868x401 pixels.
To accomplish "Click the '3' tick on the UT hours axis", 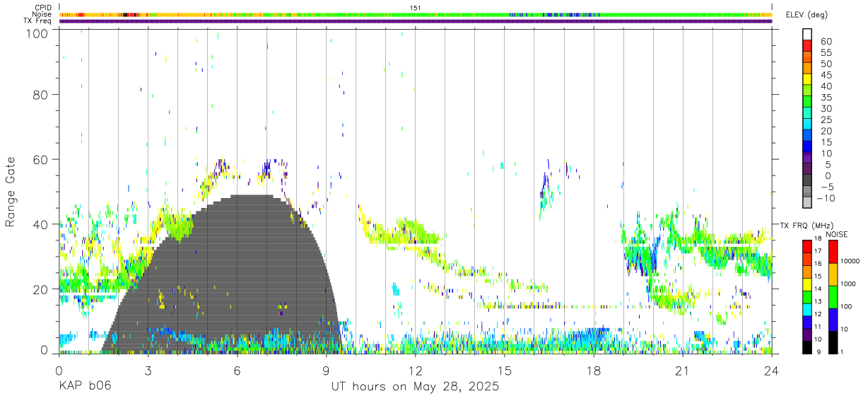I will point(148,371).
